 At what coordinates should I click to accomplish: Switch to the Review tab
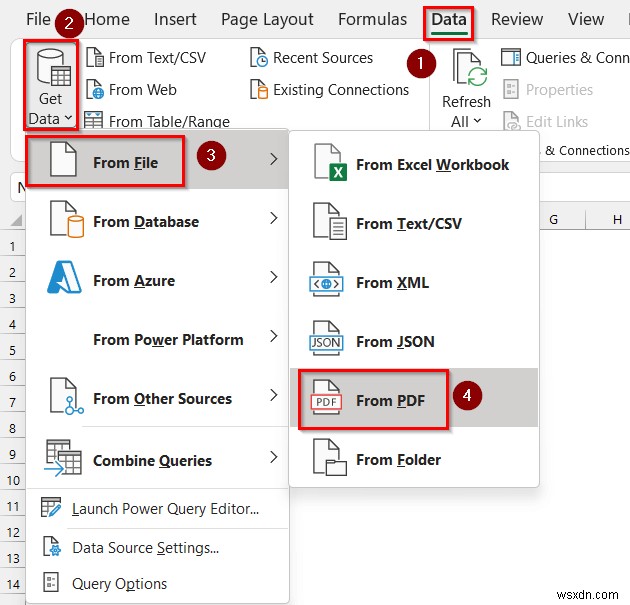coord(517,19)
